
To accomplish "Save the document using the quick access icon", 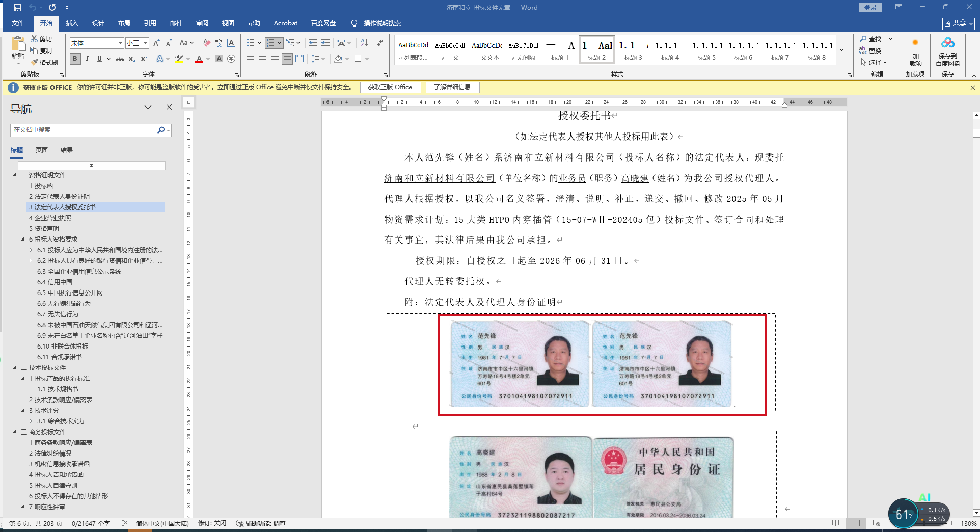I will (x=18, y=8).
